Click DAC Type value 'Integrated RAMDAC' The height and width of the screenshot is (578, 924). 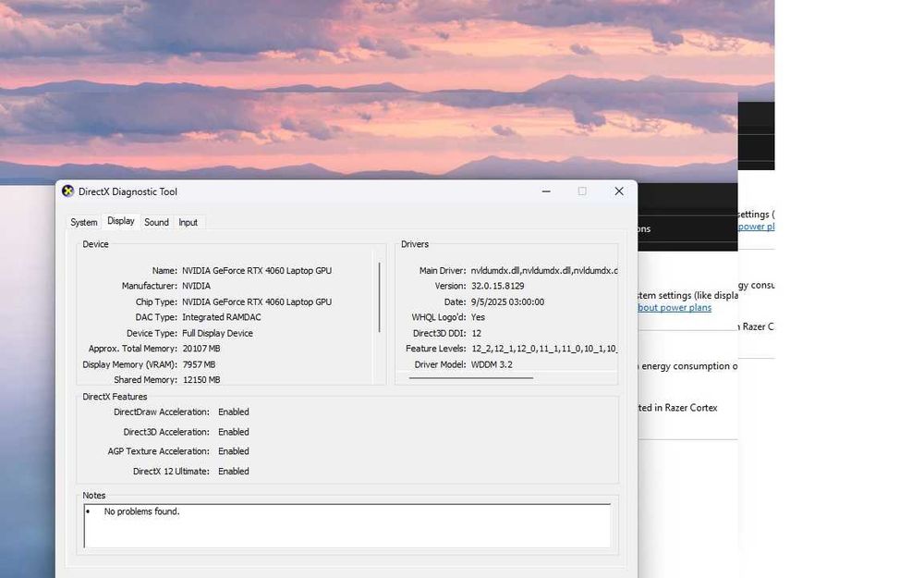[x=222, y=317]
